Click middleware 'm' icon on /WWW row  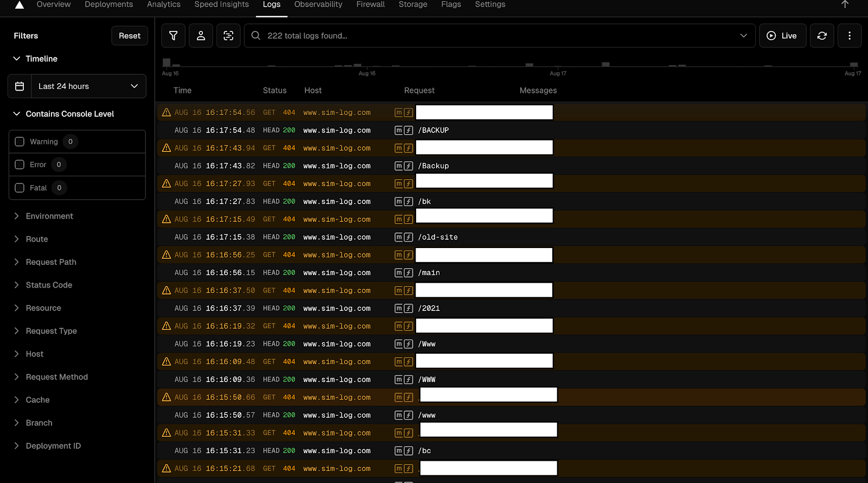[x=399, y=379]
